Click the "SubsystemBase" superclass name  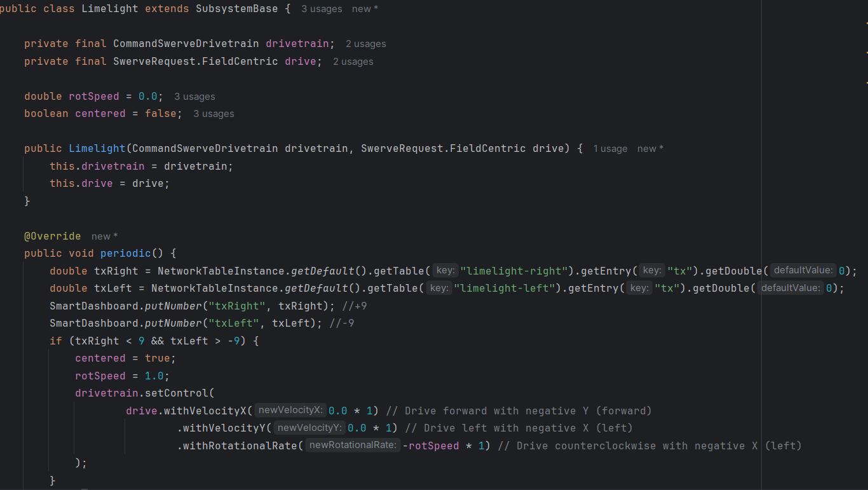pos(237,9)
